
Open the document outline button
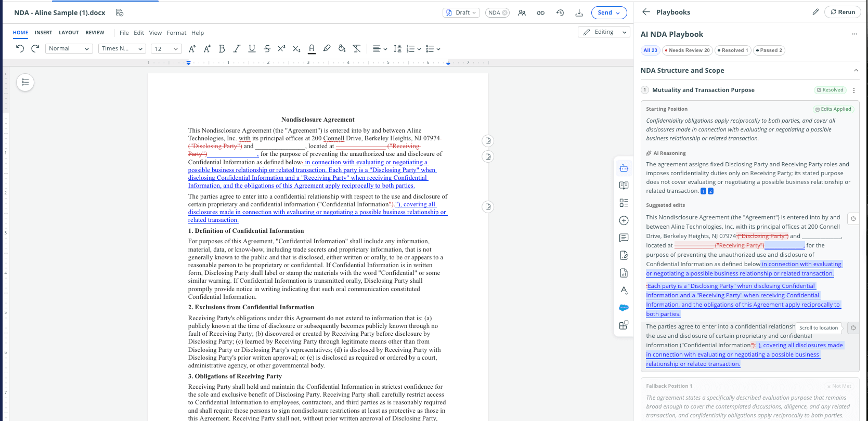25,82
